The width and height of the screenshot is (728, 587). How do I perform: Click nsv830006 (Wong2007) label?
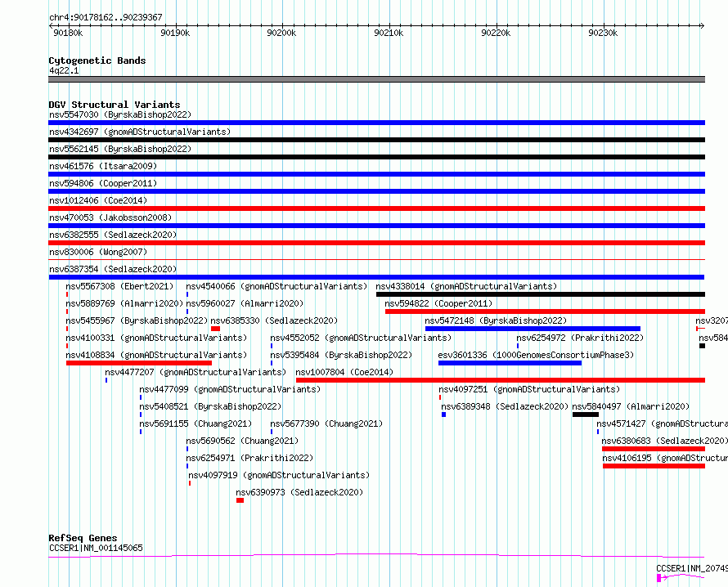tap(98, 252)
